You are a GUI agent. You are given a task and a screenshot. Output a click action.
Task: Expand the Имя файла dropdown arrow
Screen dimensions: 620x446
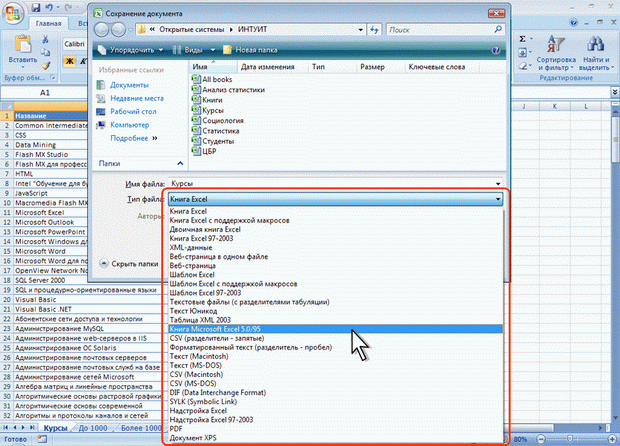point(498,184)
